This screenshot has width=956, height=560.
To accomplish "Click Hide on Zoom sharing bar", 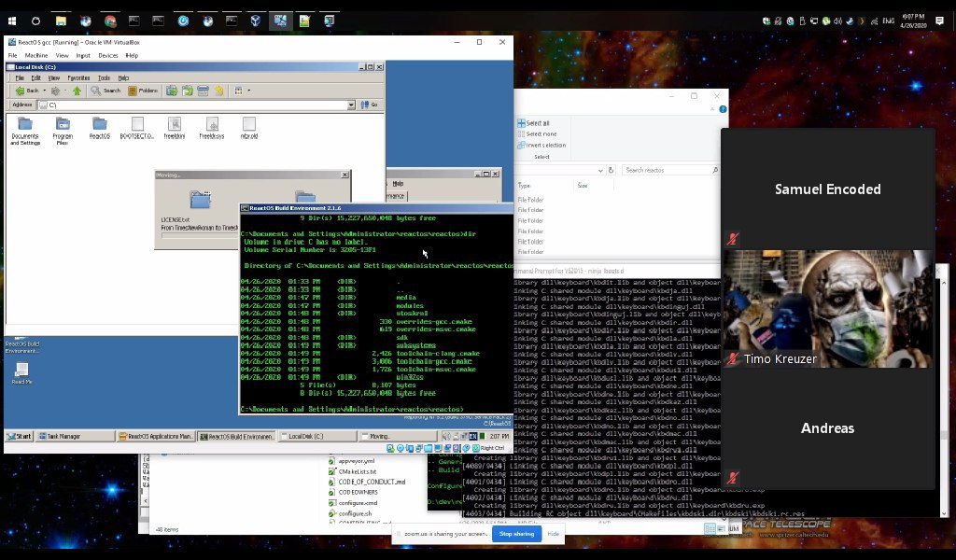I will point(553,534).
